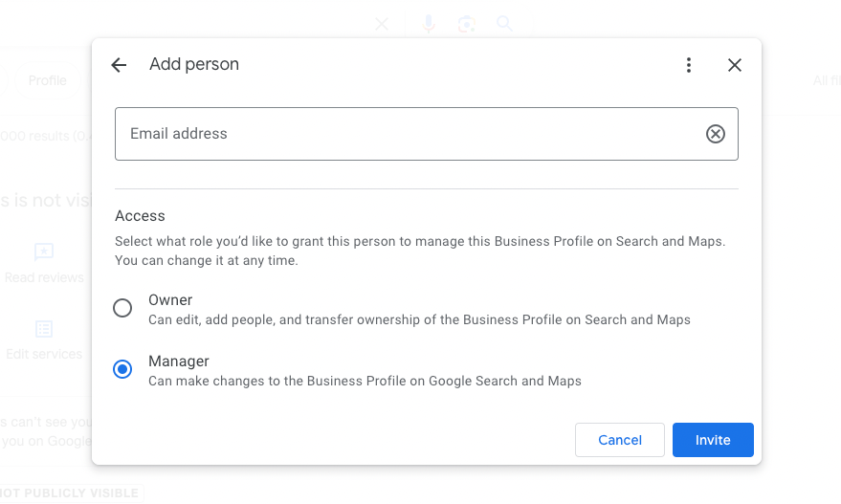This screenshot has height=504, width=841.
Task: Click the Owner role description text
Action: tap(419, 319)
